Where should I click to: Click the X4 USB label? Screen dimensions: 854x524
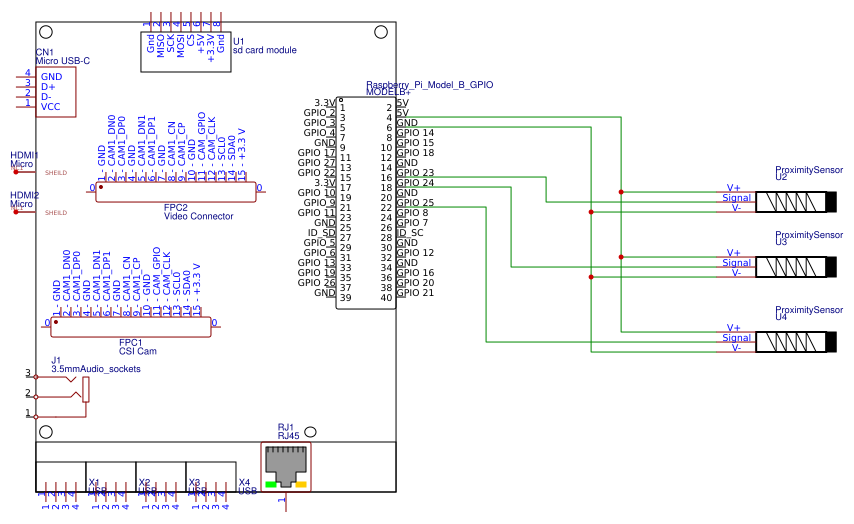click(248, 486)
